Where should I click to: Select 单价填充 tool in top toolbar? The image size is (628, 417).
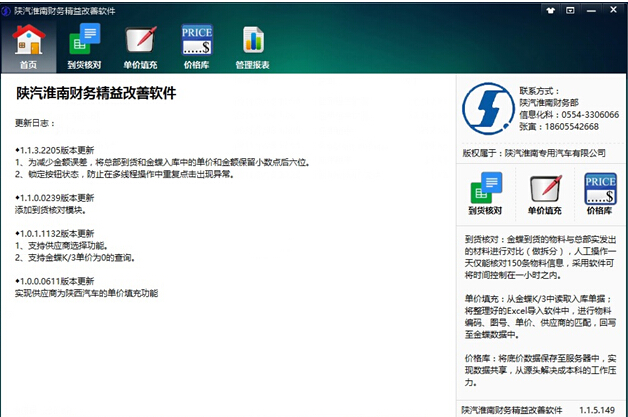coord(141,46)
